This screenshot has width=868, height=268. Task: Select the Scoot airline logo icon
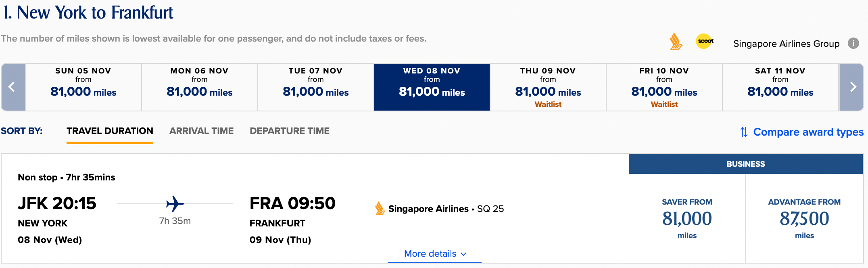[704, 42]
